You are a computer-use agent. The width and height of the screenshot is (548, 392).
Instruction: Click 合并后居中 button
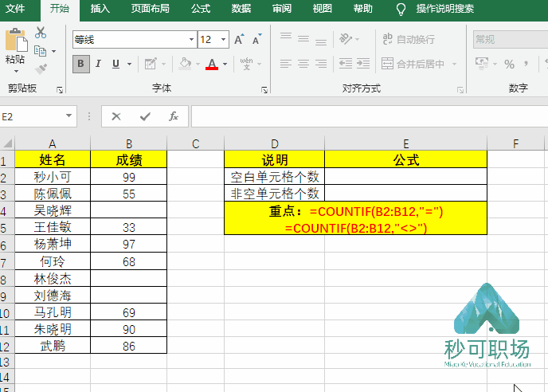[x=413, y=64]
